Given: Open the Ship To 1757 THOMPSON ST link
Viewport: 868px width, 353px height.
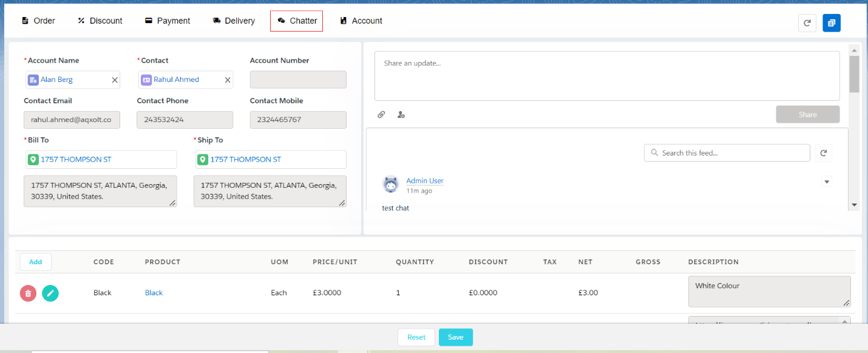Looking at the screenshot, I should [x=246, y=160].
